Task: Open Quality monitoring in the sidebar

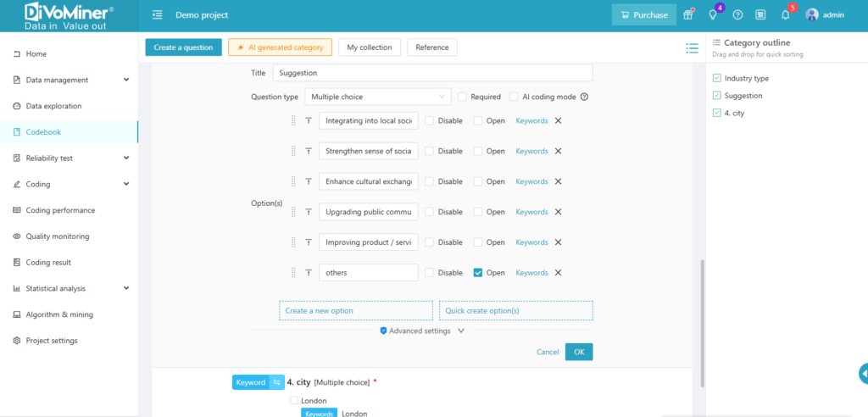Action: [57, 236]
